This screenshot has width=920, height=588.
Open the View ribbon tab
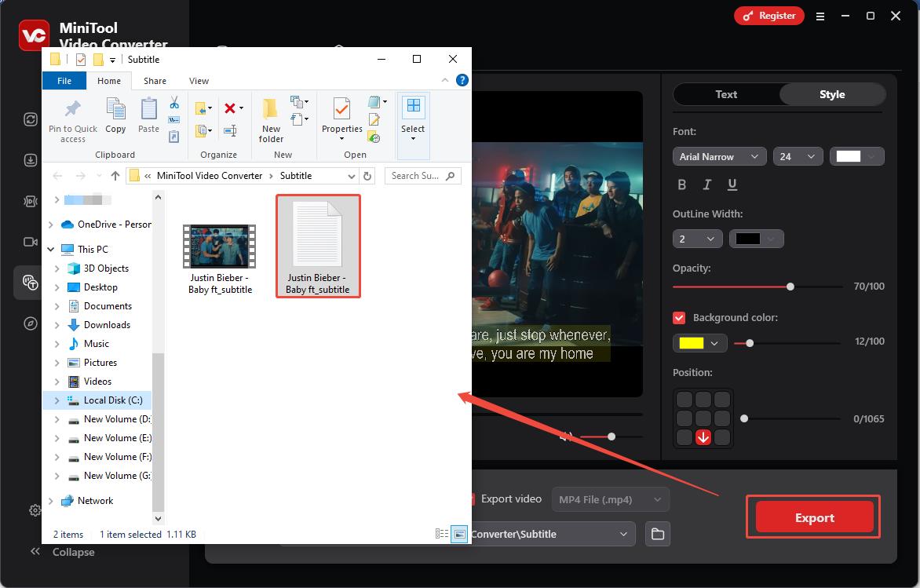tap(199, 81)
